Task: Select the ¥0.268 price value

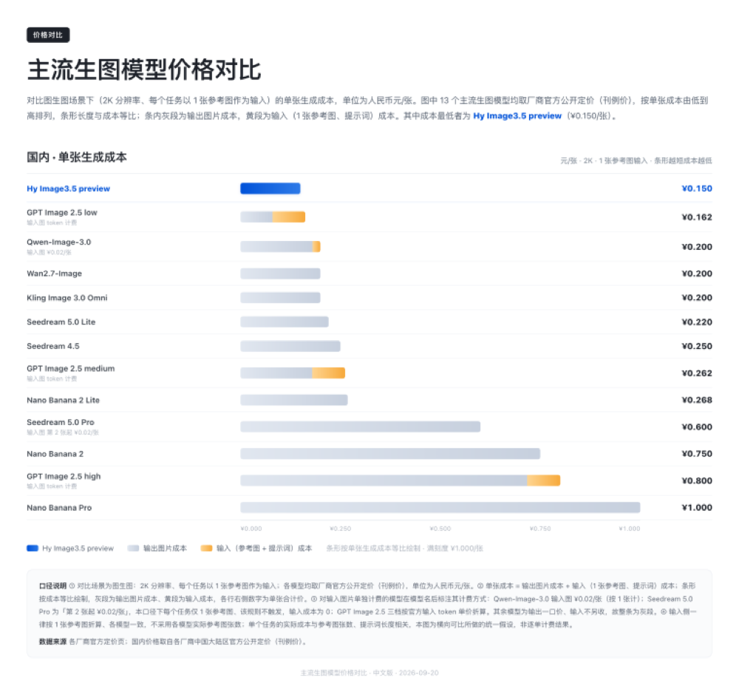Action: click(697, 400)
